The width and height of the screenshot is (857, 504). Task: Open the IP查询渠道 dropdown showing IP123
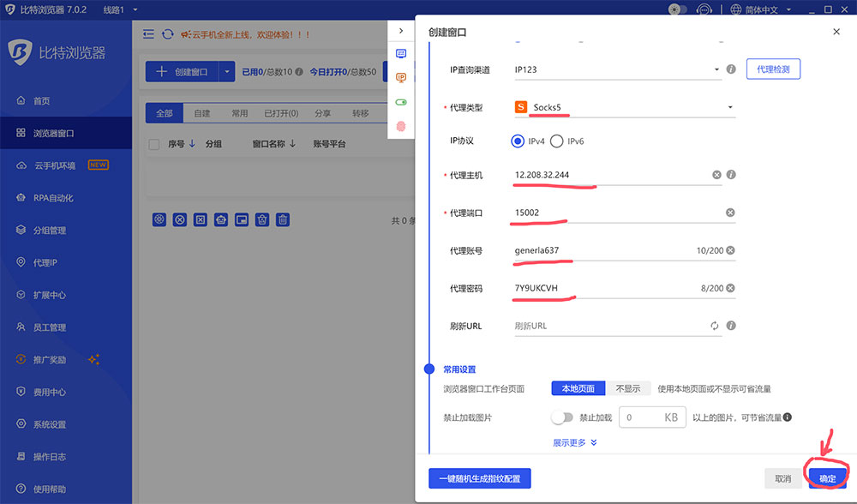(x=618, y=69)
